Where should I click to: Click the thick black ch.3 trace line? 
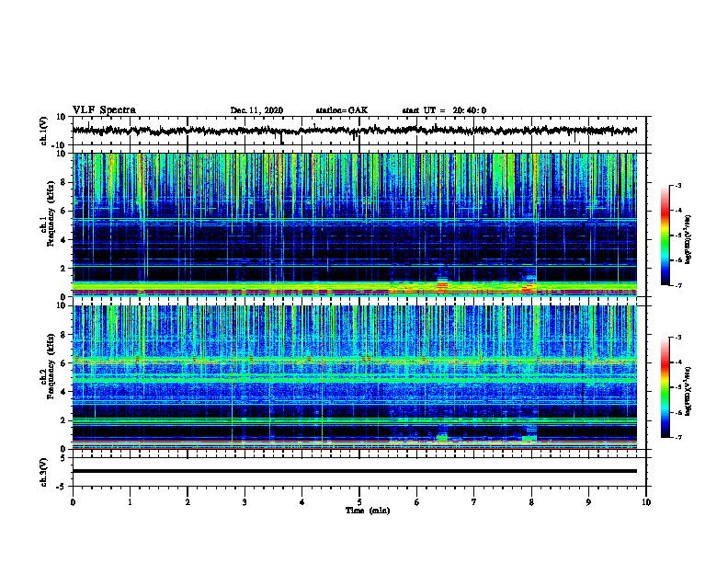354,471
